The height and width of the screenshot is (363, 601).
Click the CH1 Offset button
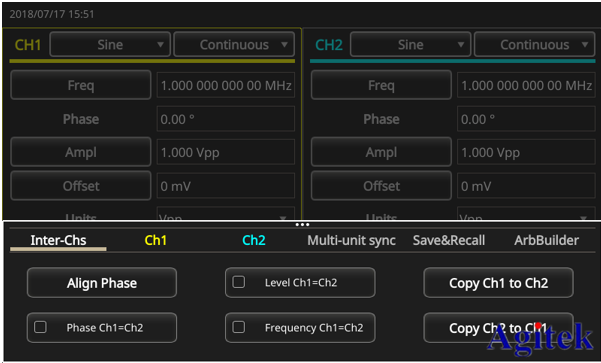click(x=80, y=186)
